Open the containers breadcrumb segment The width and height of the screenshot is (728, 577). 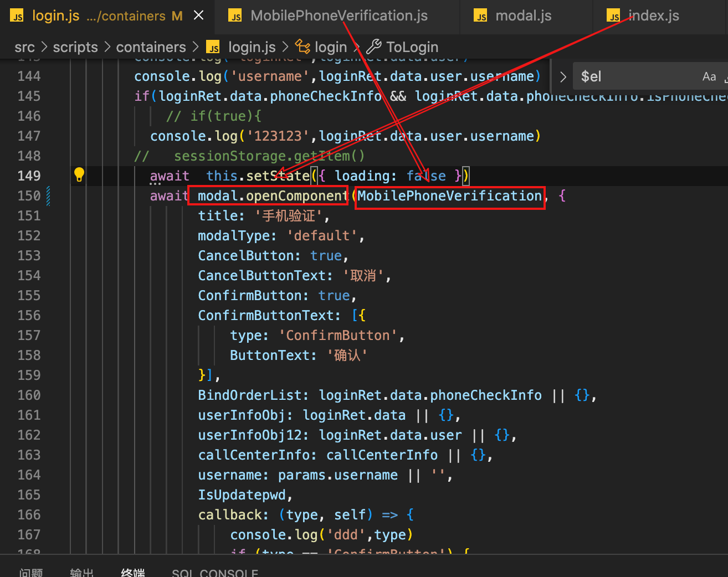[151, 48]
